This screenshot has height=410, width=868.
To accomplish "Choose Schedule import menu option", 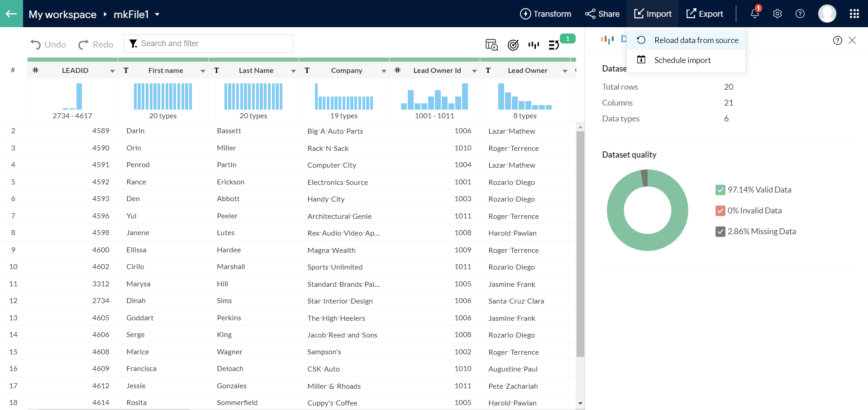I will [x=682, y=60].
